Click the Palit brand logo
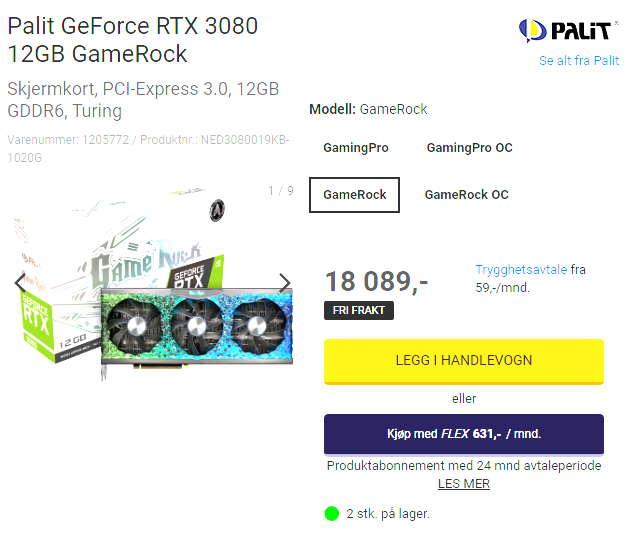 coord(568,31)
